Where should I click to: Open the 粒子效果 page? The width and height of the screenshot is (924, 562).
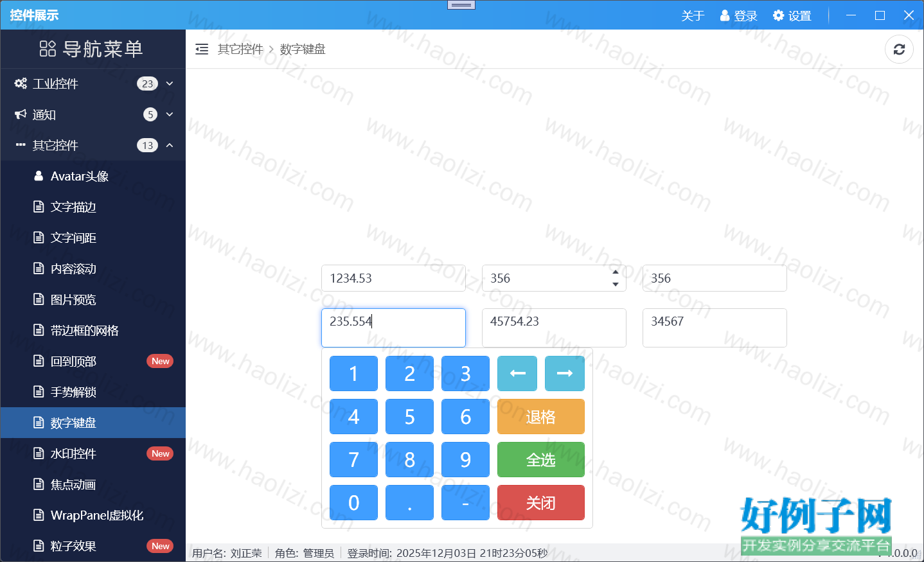click(93, 546)
